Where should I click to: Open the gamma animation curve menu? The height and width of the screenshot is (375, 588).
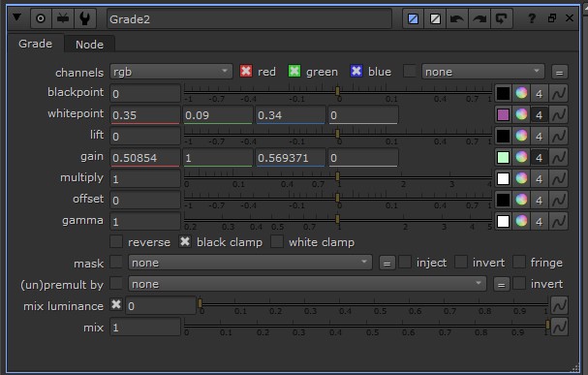tap(559, 222)
